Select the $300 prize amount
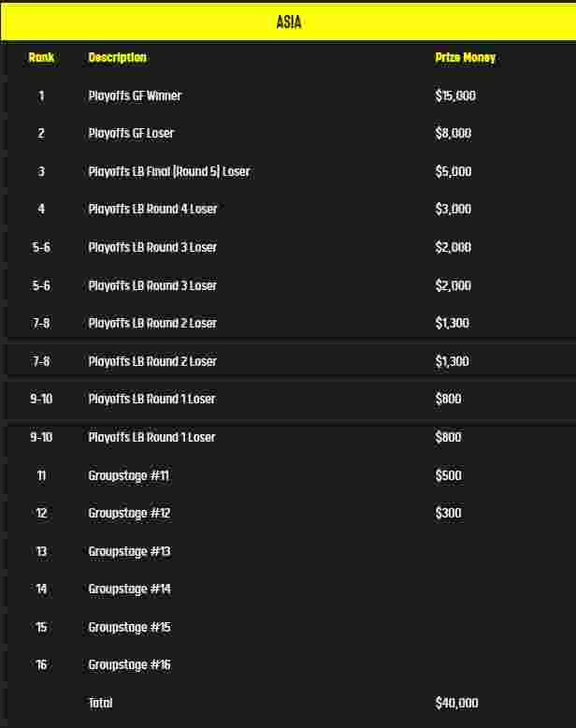Image resolution: width=576 pixels, height=728 pixels. (x=448, y=513)
